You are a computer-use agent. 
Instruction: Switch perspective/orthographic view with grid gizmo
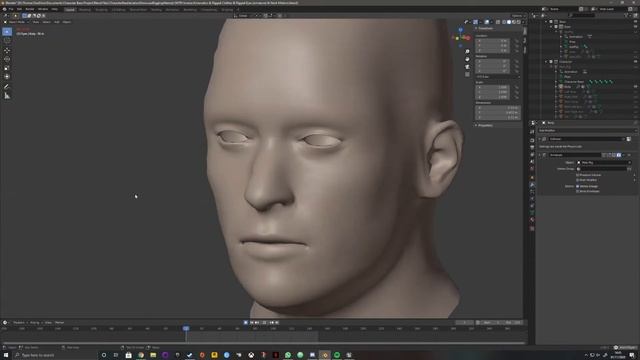pyautogui.click(x=467, y=74)
